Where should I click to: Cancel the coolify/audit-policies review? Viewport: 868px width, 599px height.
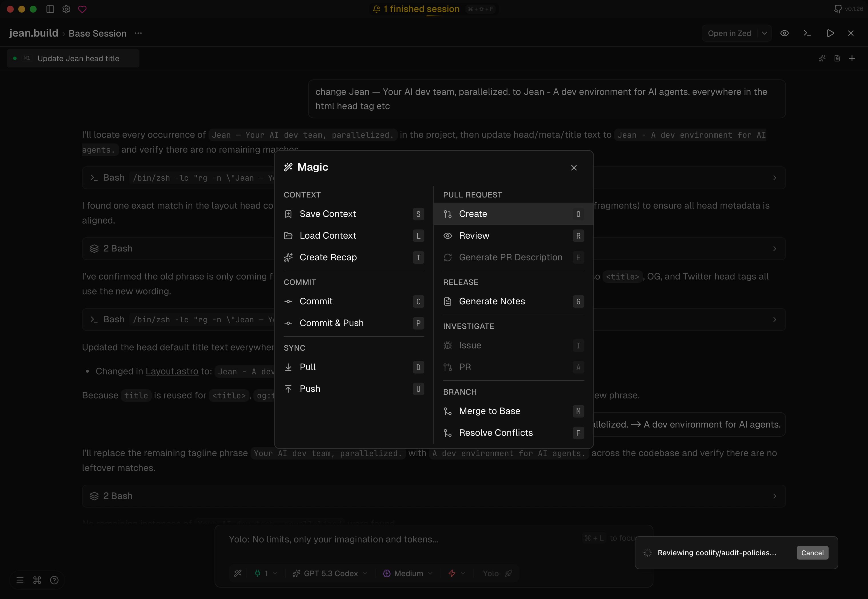coord(812,552)
